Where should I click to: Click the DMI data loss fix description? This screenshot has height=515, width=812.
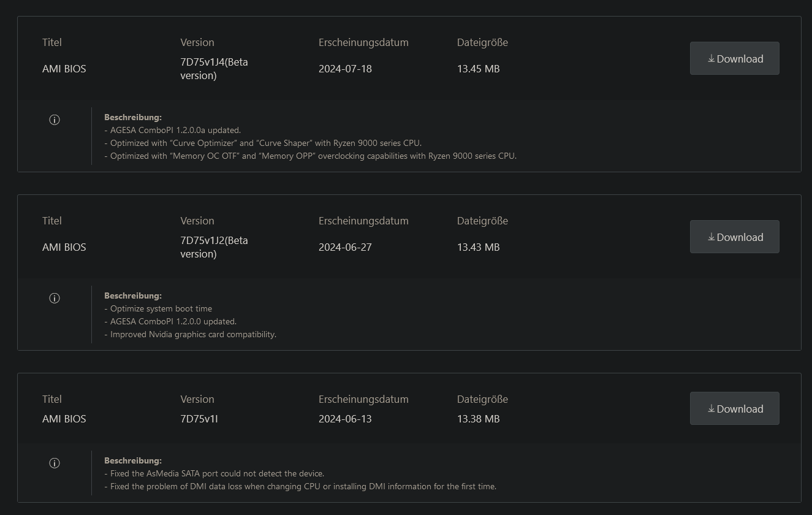click(x=301, y=486)
